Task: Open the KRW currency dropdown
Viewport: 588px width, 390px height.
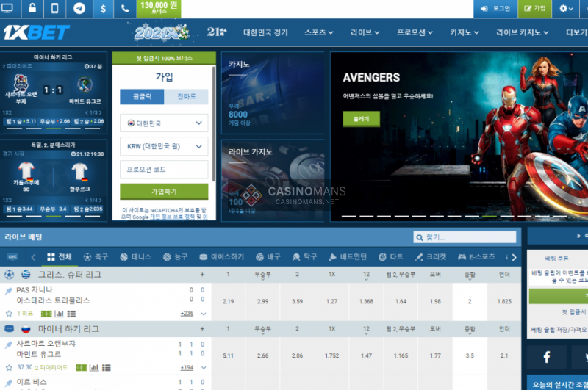Action: (164, 147)
